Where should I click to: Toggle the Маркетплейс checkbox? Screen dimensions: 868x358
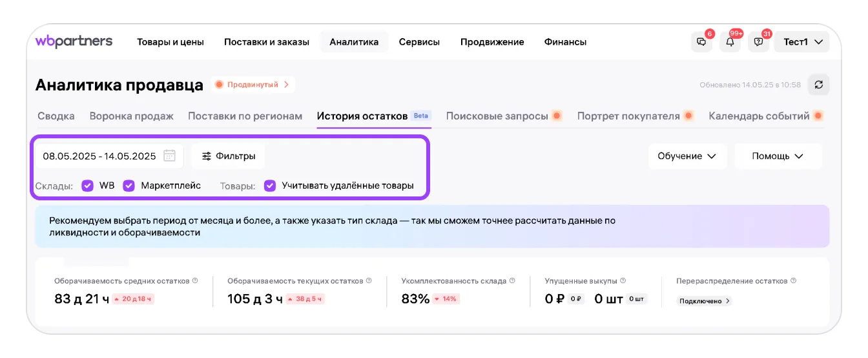click(129, 185)
